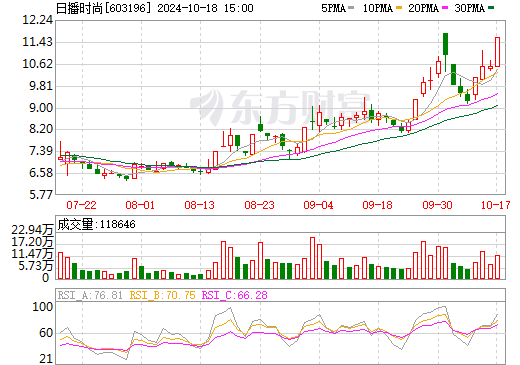Click the green 30PMA legend color marker
This screenshot has height=365, width=520.
[491, 7]
